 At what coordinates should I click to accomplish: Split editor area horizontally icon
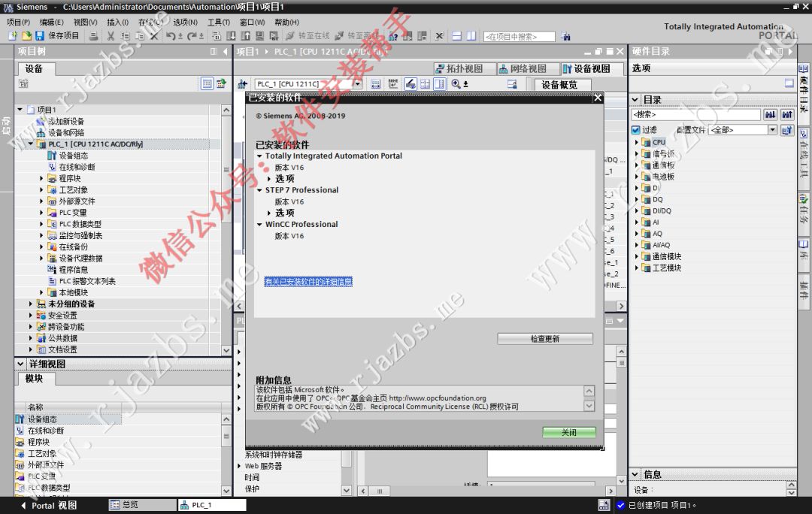(x=457, y=36)
